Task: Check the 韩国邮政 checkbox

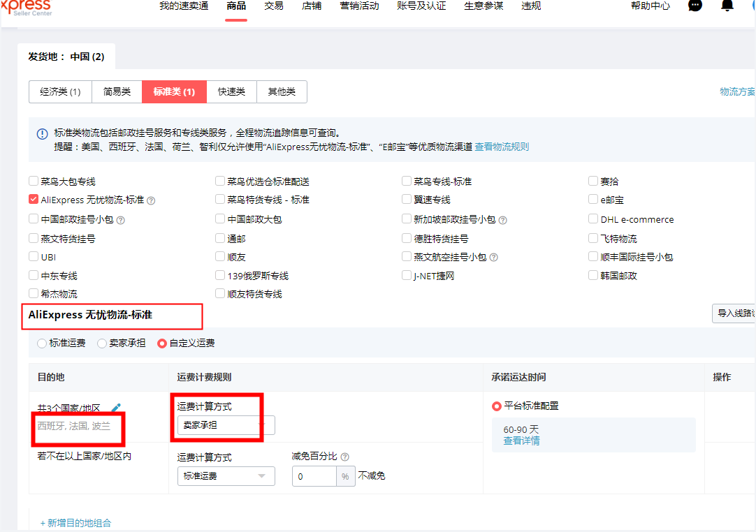Action: pos(593,275)
